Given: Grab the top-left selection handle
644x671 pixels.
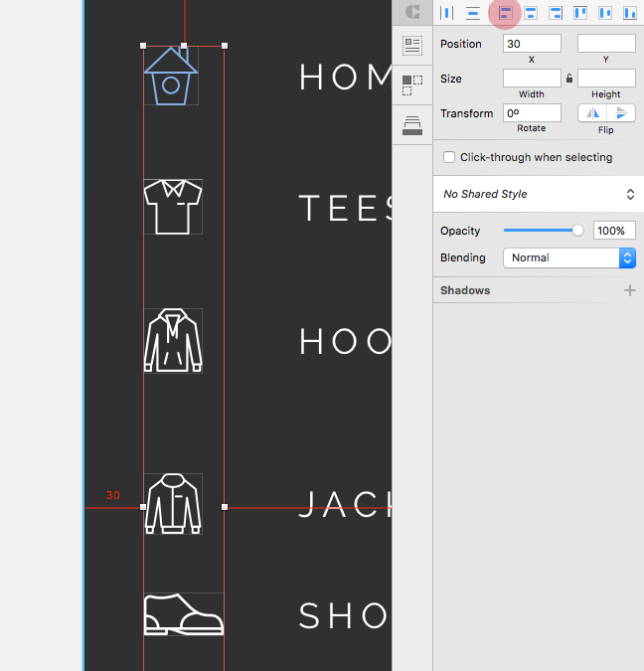Looking at the screenshot, I should [x=143, y=46].
